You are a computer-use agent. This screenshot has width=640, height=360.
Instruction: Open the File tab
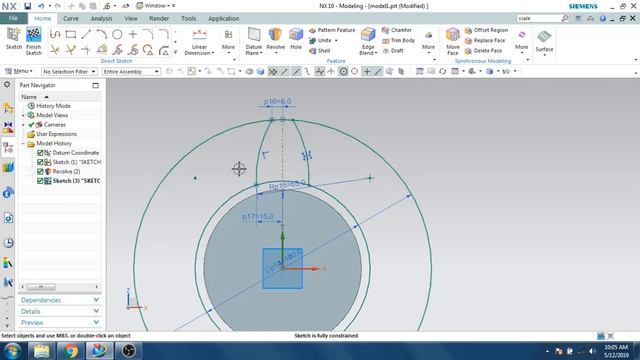[13, 18]
